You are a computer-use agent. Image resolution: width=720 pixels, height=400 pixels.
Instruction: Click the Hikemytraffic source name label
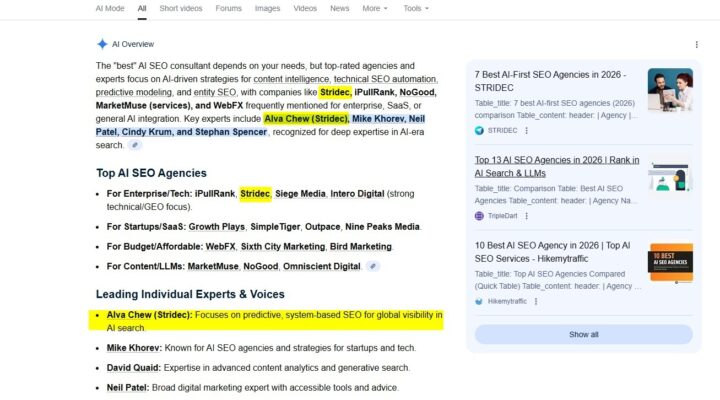(507, 301)
